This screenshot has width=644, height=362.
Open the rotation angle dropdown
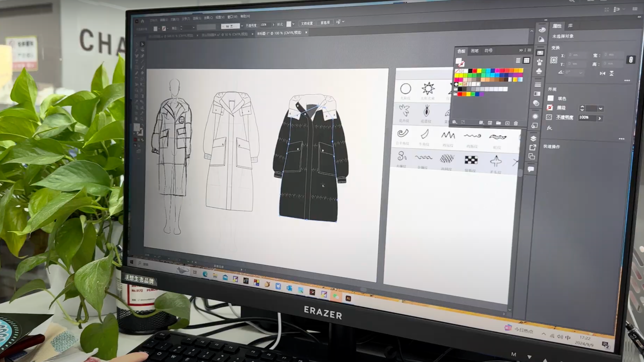tap(581, 73)
